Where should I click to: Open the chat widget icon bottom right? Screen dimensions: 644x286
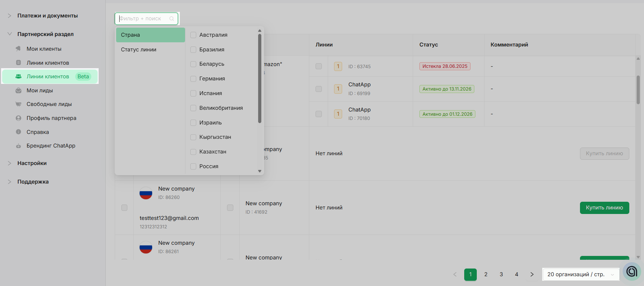(x=632, y=271)
